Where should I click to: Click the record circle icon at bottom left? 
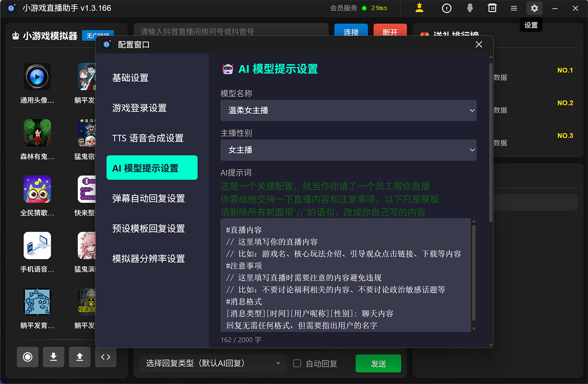tap(28, 357)
